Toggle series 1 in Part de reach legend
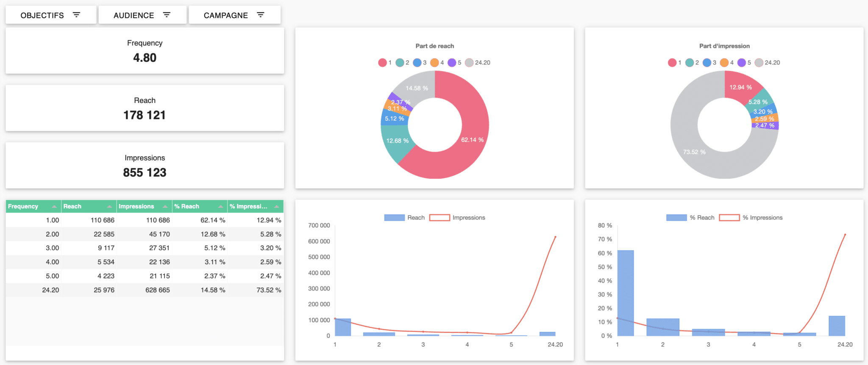The width and height of the screenshot is (868, 365). 385,63
